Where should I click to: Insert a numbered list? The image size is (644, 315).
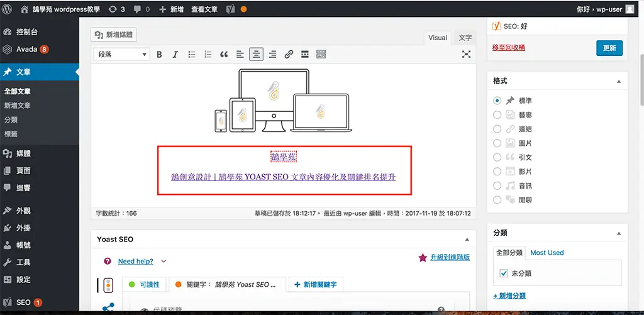[208, 54]
